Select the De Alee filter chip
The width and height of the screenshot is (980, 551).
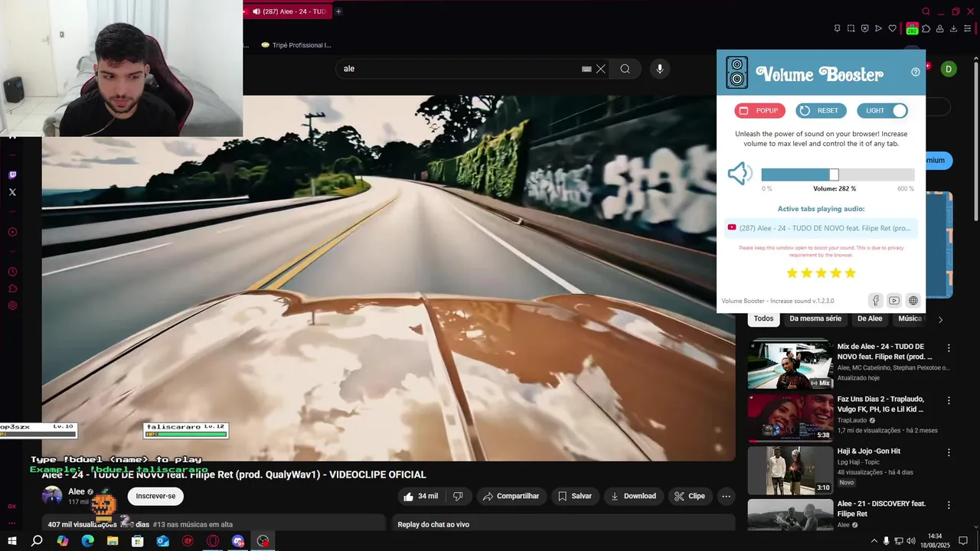tap(870, 319)
